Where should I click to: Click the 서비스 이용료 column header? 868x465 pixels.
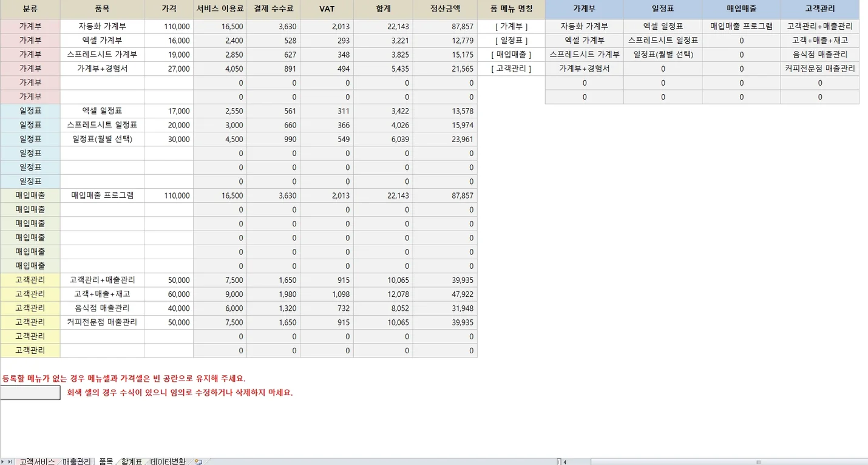(220, 9)
